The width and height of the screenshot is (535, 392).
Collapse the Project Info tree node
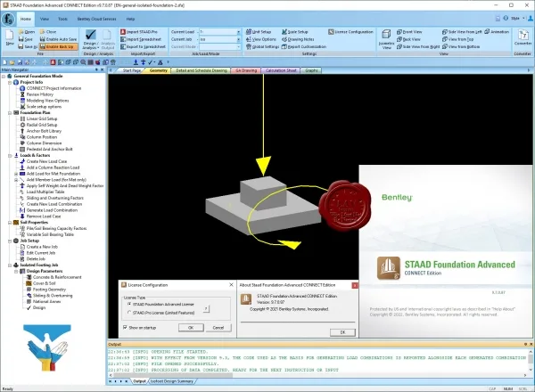[x=10, y=82]
